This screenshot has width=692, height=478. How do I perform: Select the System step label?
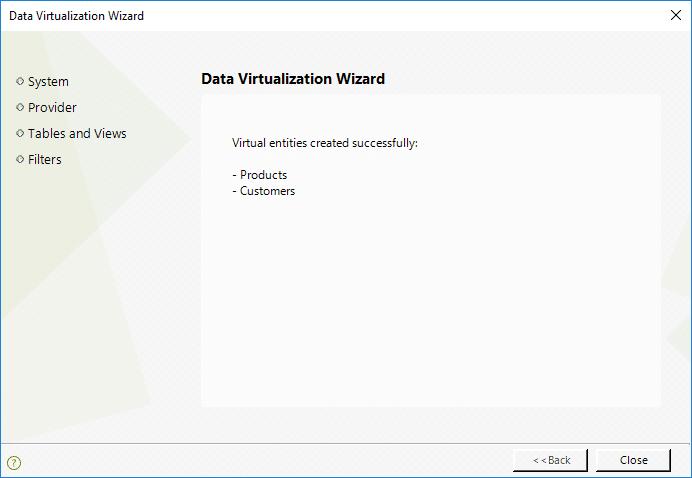pyautogui.click(x=48, y=82)
